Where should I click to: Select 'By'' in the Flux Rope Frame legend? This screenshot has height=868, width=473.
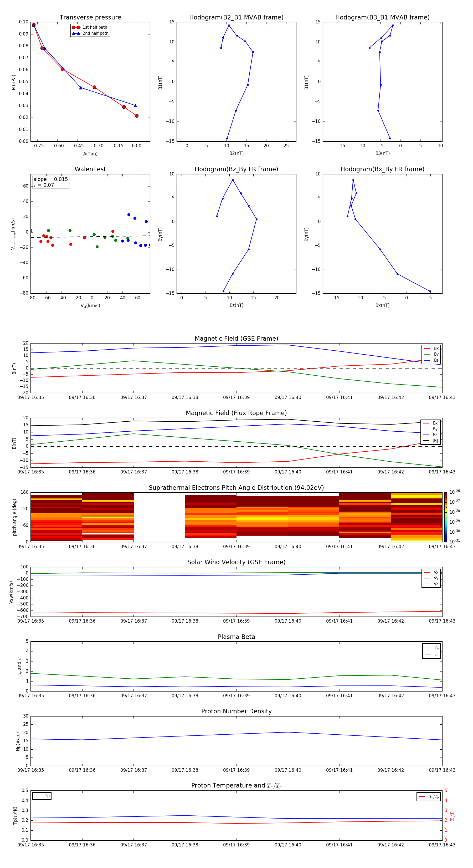431,429
